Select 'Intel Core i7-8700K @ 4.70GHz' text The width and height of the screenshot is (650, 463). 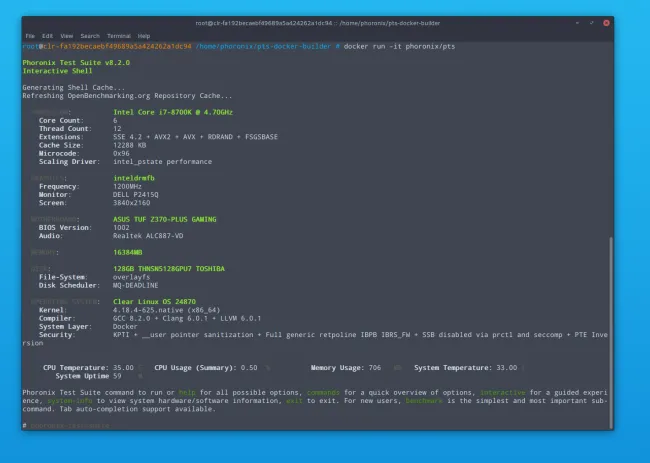click(173, 112)
